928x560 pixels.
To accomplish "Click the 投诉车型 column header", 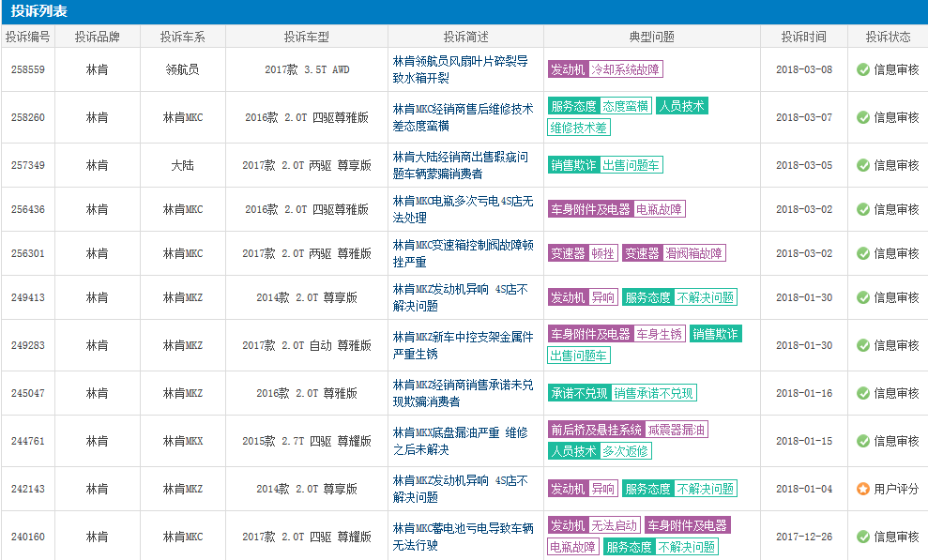I will 307,37.
